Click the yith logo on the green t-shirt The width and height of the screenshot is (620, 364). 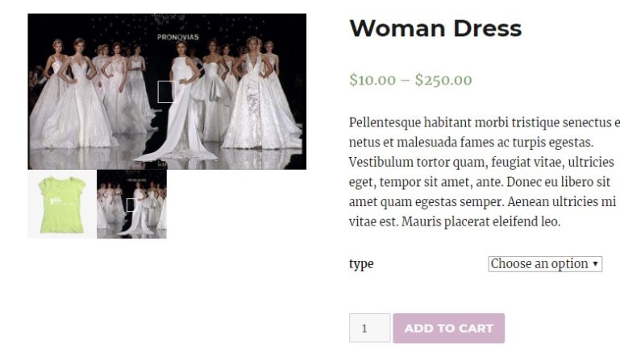[x=55, y=200]
